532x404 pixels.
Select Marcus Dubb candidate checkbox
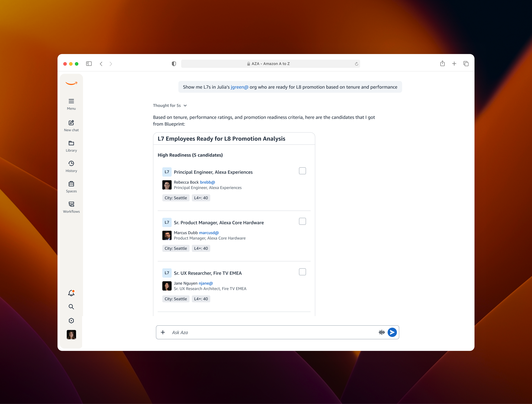[302, 221]
